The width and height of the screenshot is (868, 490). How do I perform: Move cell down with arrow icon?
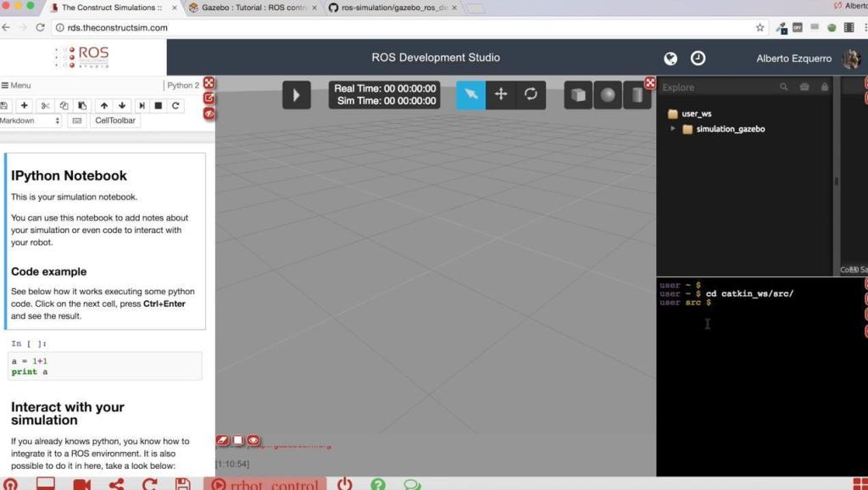click(122, 105)
